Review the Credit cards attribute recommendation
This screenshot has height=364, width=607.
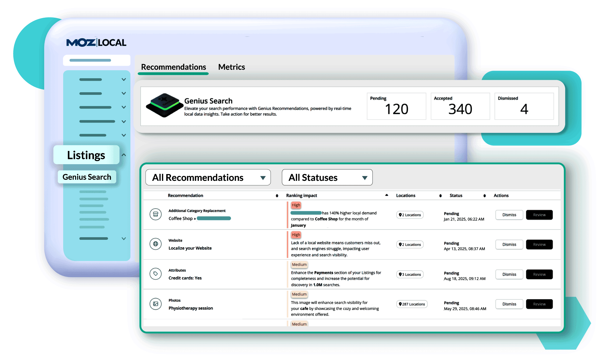539,274
